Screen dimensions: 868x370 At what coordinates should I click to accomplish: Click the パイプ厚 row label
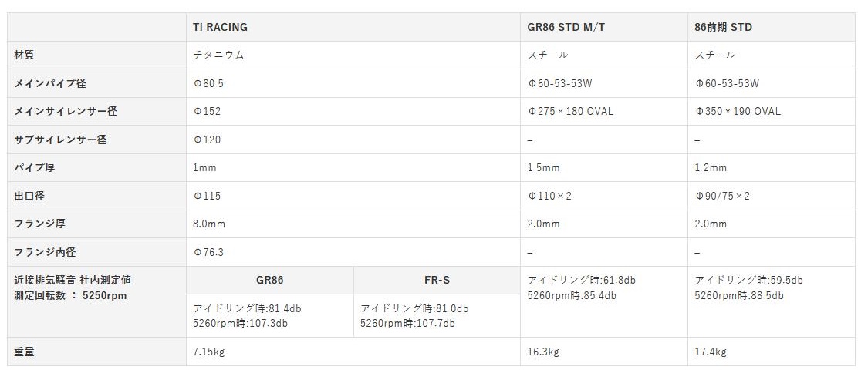point(35,167)
